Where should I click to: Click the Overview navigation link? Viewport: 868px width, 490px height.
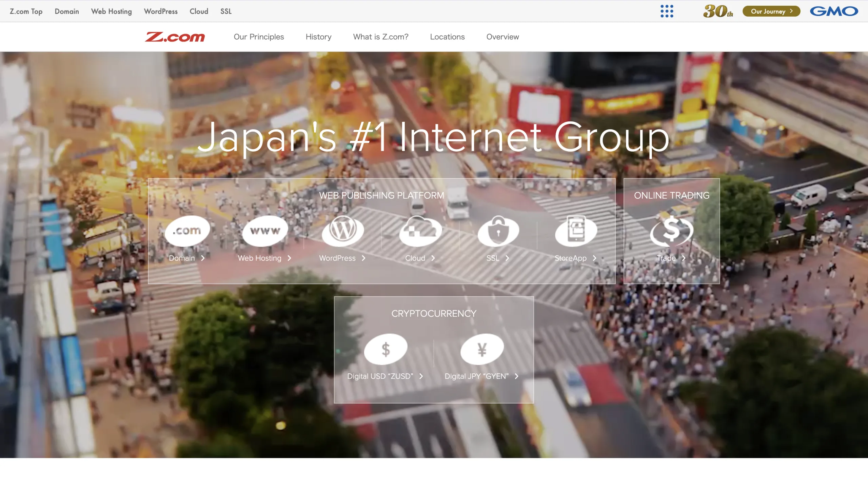click(502, 37)
